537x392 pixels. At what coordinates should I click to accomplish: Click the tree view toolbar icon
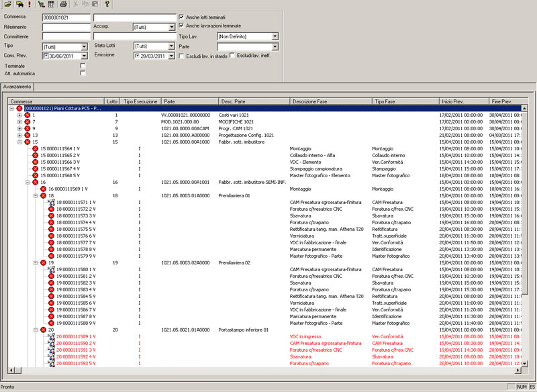tap(42, 4)
